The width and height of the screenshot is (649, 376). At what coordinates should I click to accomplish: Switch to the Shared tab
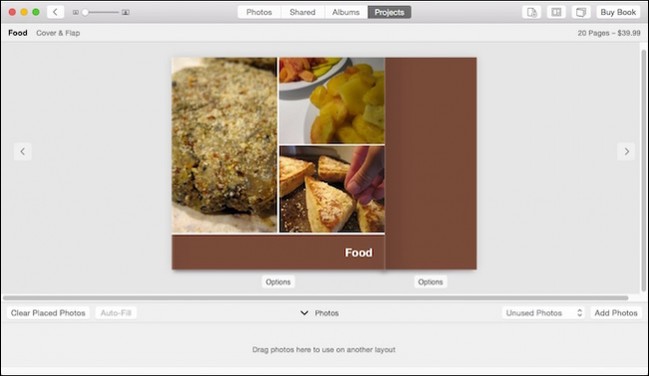coord(303,12)
